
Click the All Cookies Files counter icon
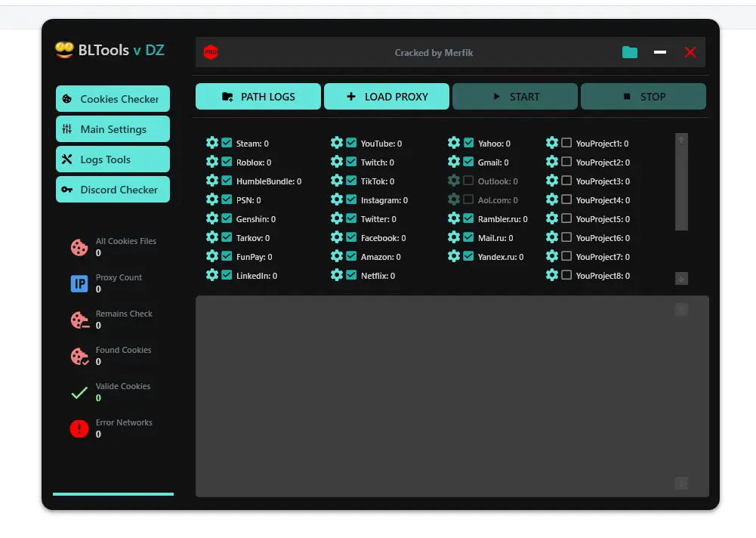(79, 246)
